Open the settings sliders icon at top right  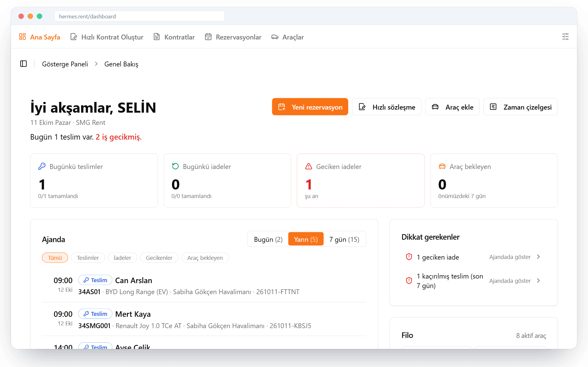(x=565, y=37)
